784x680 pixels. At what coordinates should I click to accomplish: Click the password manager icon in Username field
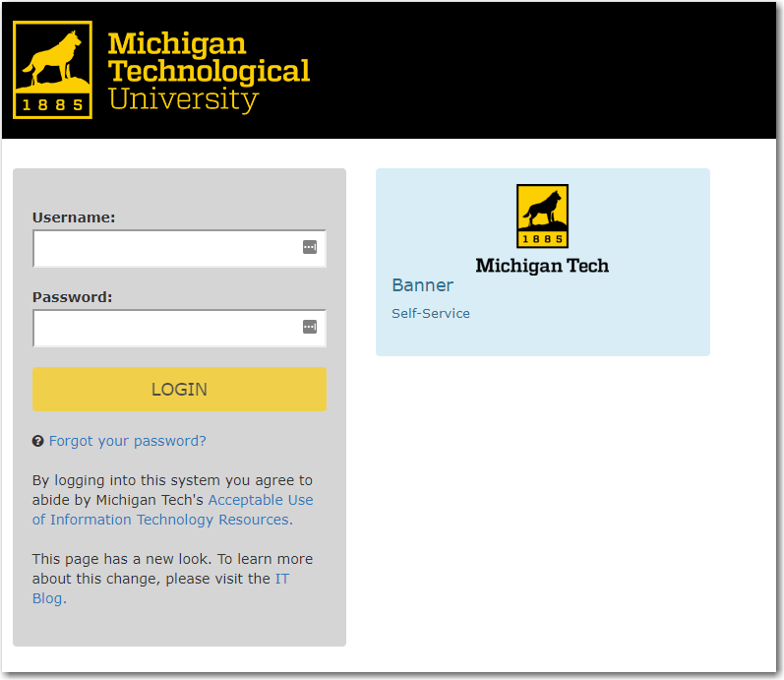310,247
